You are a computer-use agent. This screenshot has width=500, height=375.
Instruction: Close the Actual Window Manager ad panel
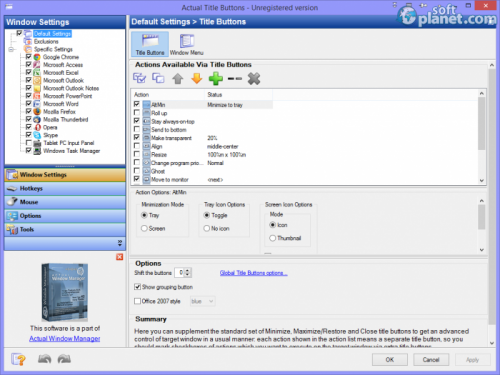pos(119,257)
